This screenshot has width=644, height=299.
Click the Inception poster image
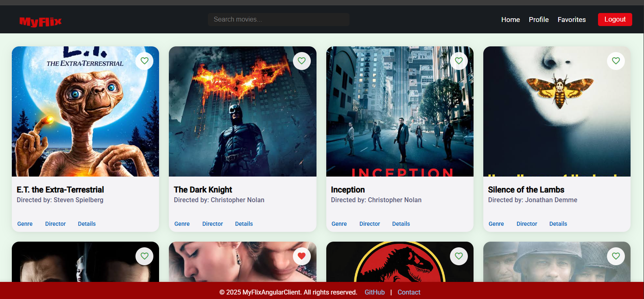400,111
